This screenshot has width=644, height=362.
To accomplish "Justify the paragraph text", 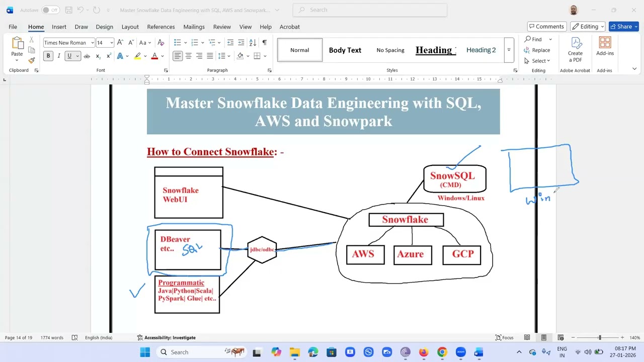I will pos(210,56).
